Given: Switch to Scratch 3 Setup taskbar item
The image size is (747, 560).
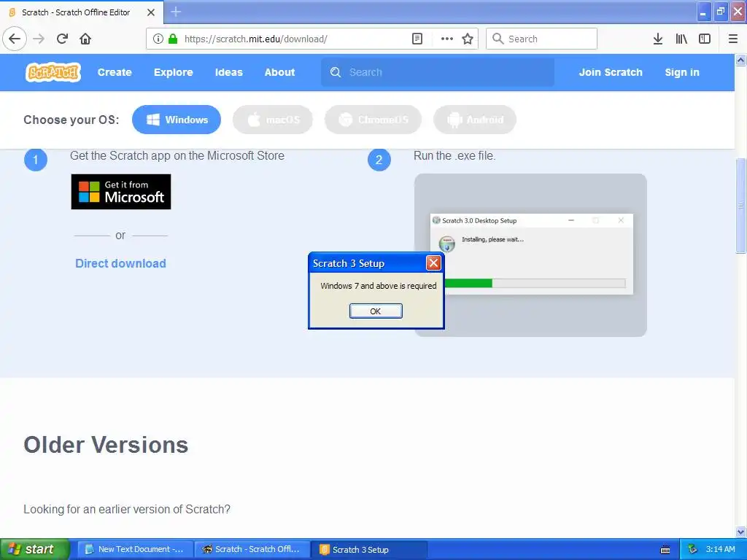Looking at the screenshot, I should tap(369, 550).
